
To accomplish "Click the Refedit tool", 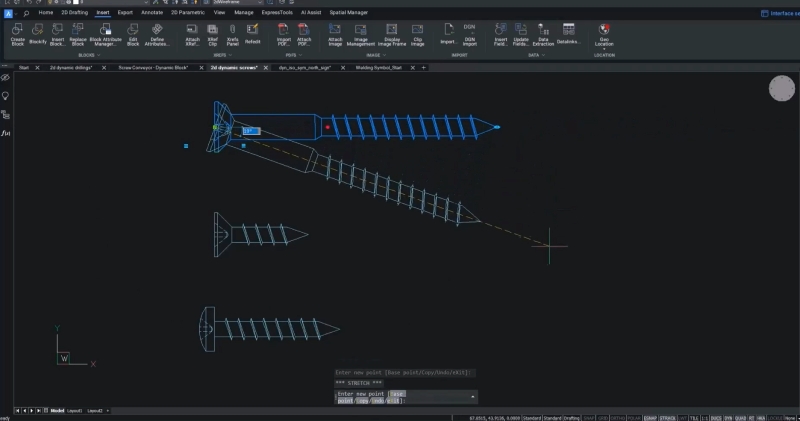I will coord(252,35).
